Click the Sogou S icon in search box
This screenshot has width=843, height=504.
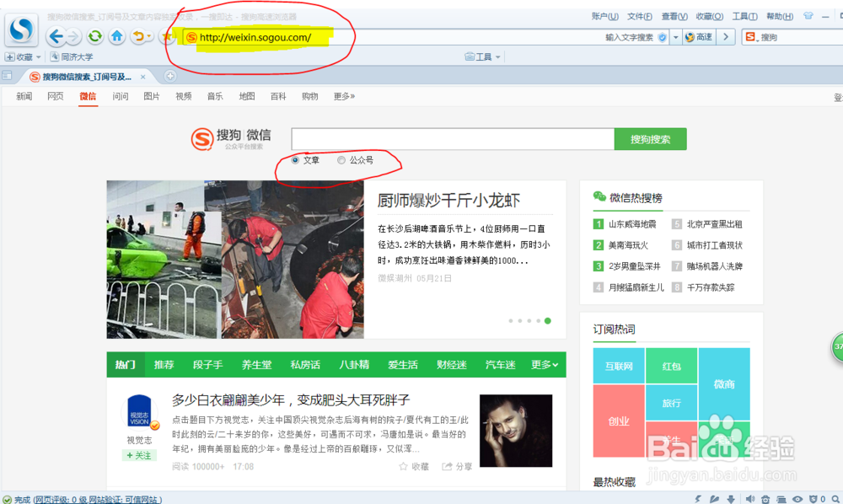click(751, 37)
